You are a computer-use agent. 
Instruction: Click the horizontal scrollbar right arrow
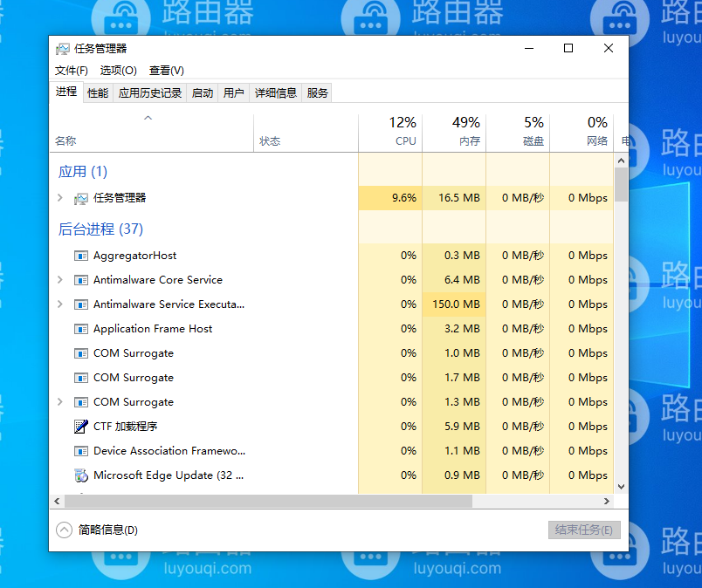607,501
